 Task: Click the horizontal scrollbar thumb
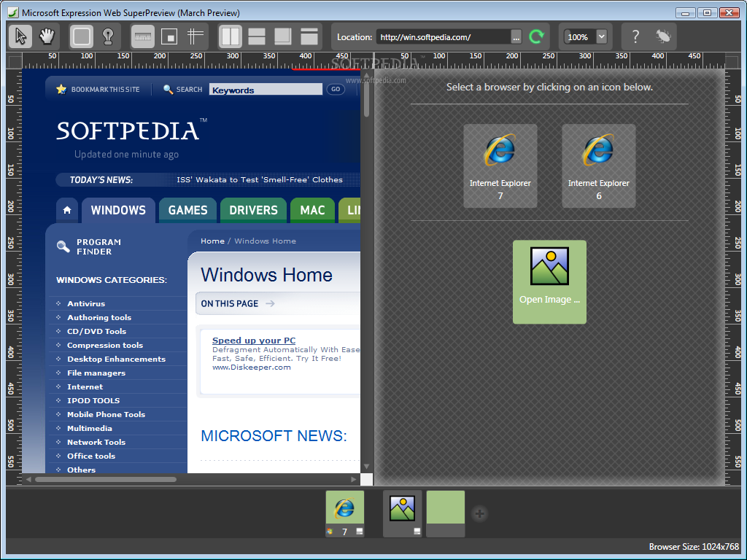(105, 479)
